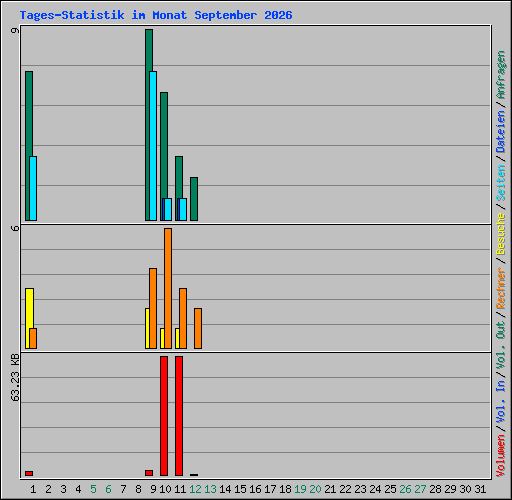The height and width of the screenshot is (500, 512).
Task: Click the green Anfragen bar for day 12
Action: click(194, 199)
